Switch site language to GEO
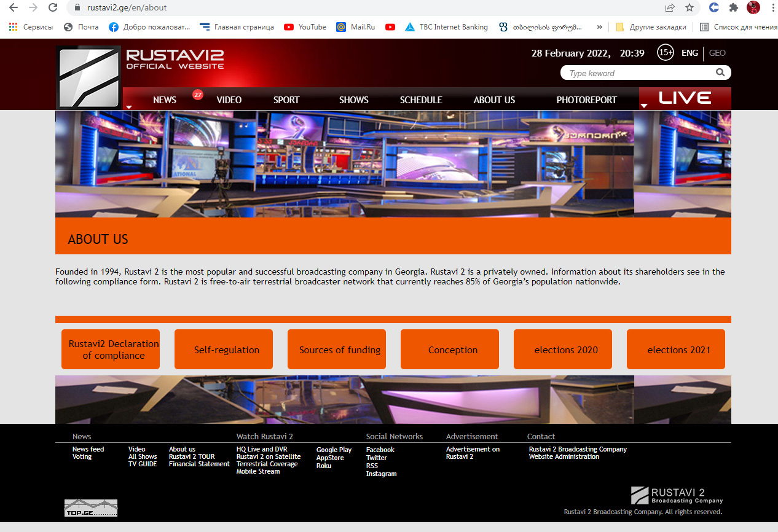Image resolution: width=778 pixels, height=532 pixels. (x=717, y=53)
